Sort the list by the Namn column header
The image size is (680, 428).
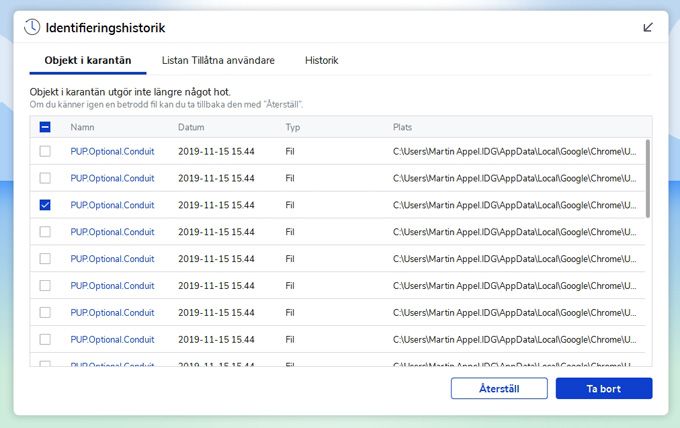[x=82, y=127]
